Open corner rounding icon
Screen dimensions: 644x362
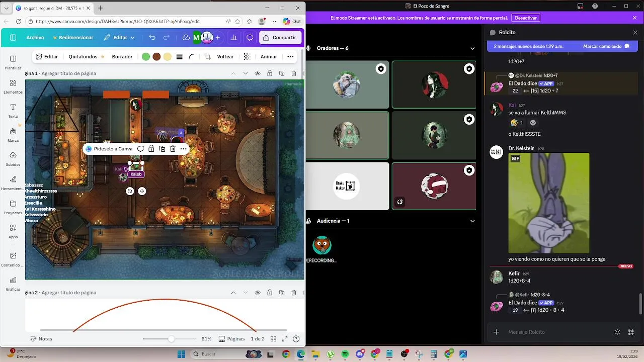[192, 57]
